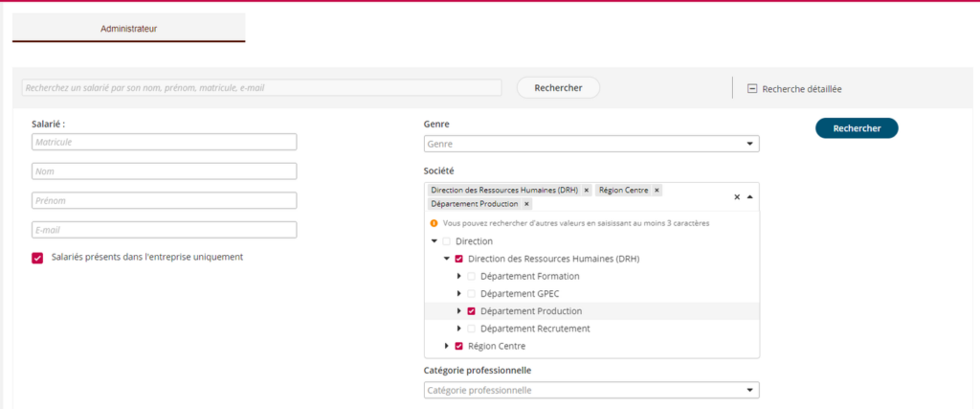
Task: Click the minus icon beside Recherche détaillée
Action: point(752,88)
